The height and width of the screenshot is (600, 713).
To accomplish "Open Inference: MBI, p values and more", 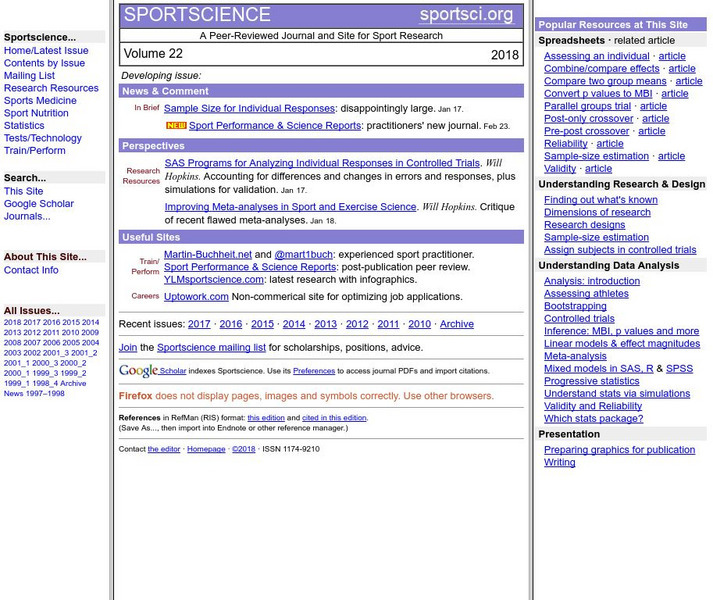I will 622,332.
